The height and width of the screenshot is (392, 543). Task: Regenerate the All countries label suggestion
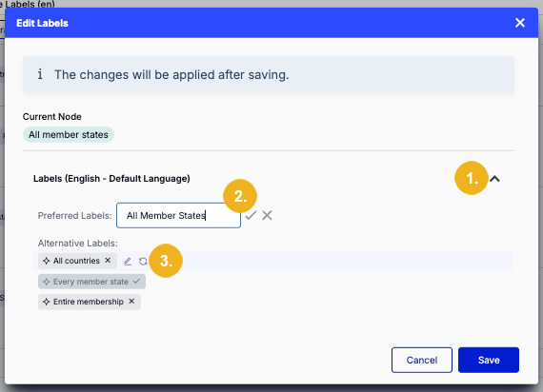point(143,262)
